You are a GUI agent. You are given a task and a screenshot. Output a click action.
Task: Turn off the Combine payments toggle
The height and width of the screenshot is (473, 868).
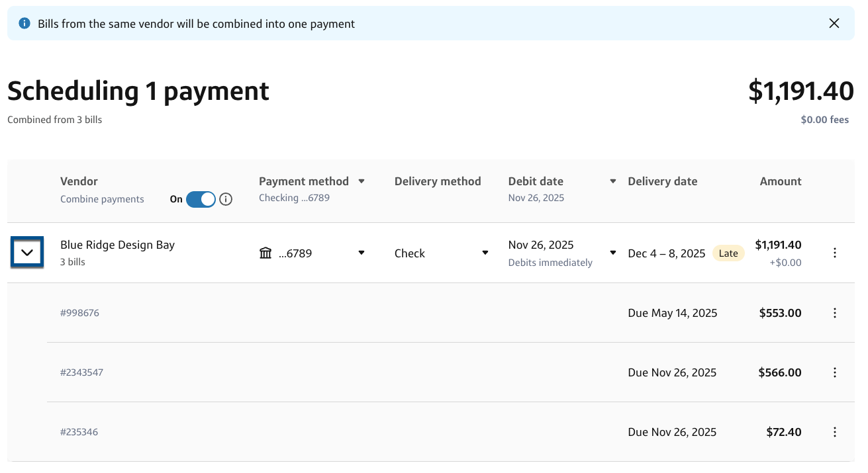[x=201, y=199]
